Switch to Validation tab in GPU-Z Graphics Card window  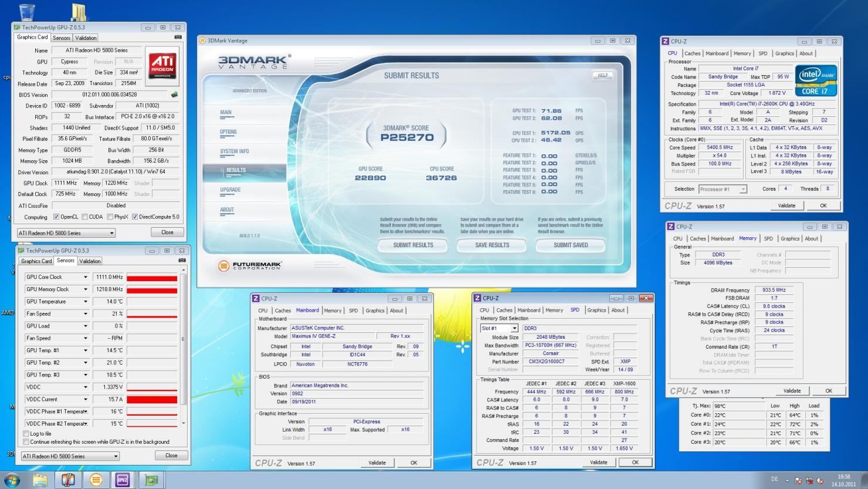pos(86,38)
